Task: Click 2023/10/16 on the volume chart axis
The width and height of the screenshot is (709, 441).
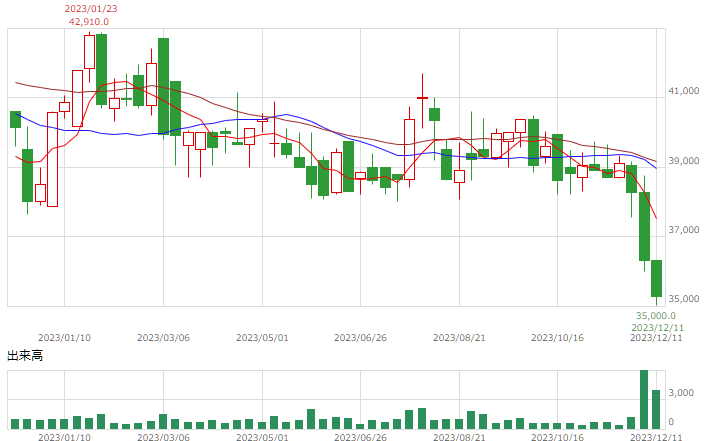Action: [557, 437]
